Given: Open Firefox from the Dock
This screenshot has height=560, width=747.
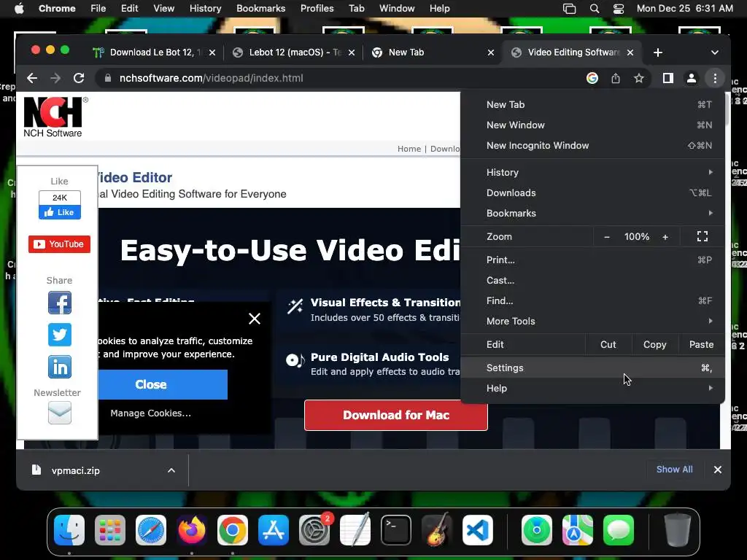Looking at the screenshot, I should [x=192, y=530].
